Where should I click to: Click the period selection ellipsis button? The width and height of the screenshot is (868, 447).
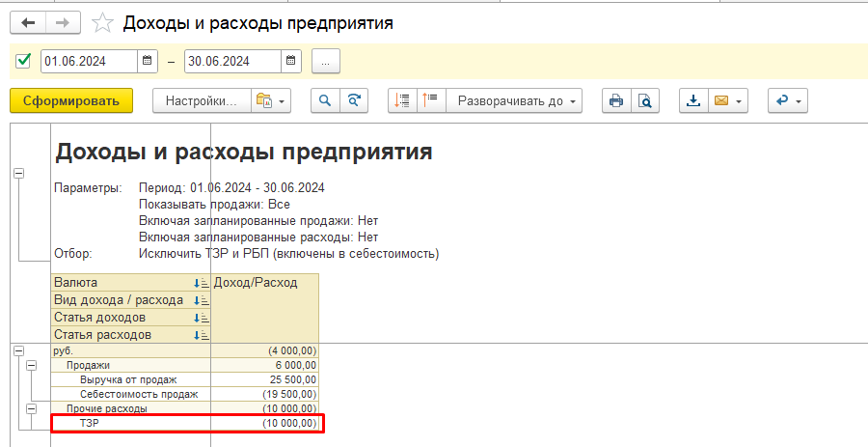[325, 61]
